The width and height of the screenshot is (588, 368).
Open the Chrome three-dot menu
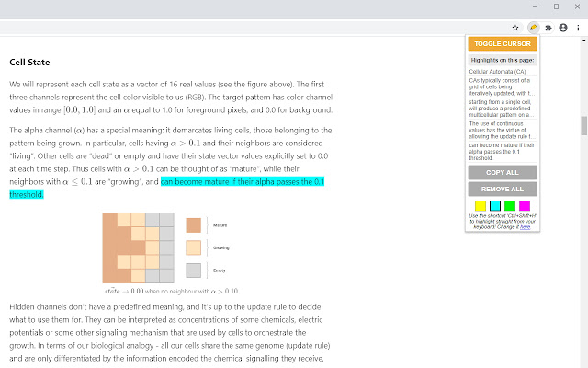578,28
